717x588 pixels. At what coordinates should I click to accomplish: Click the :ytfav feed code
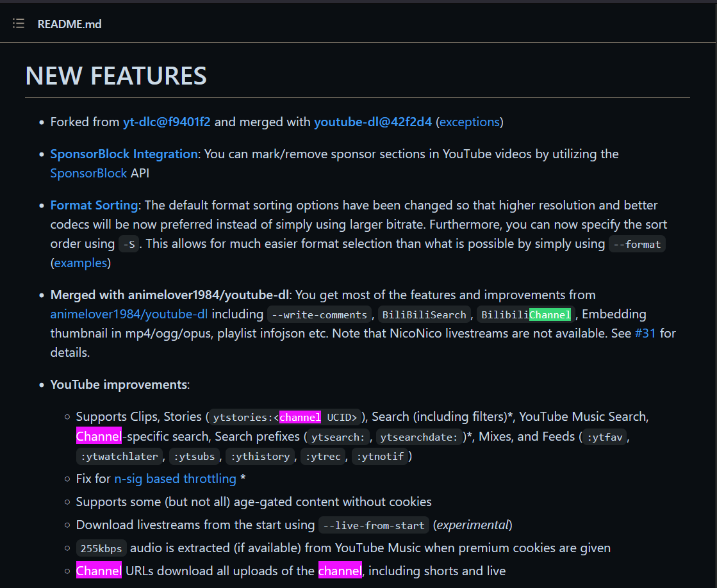coord(604,437)
